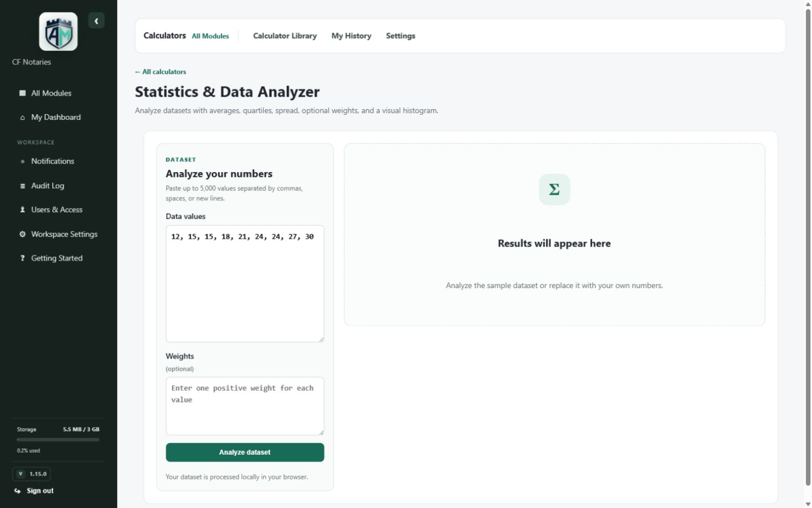Image resolution: width=812 pixels, height=508 pixels.
Task: Click the sigma icon in results panel
Action: click(x=554, y=190)
